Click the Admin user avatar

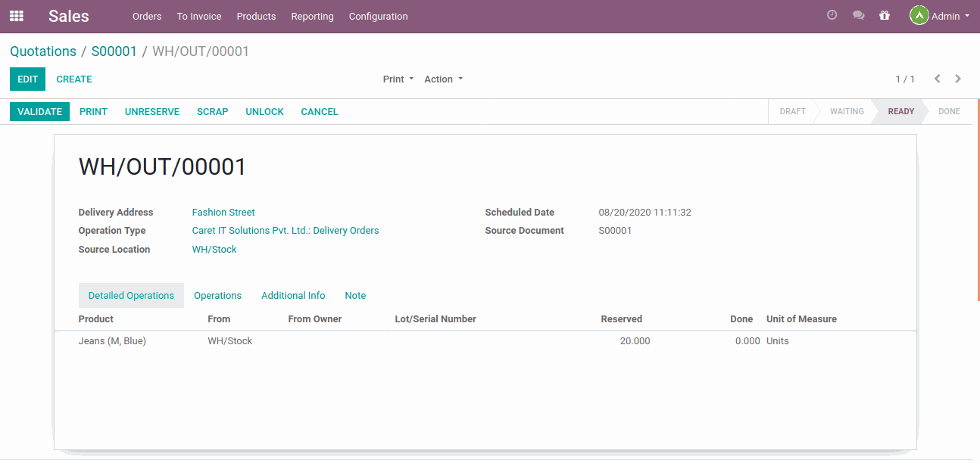[x=919, y=16]
